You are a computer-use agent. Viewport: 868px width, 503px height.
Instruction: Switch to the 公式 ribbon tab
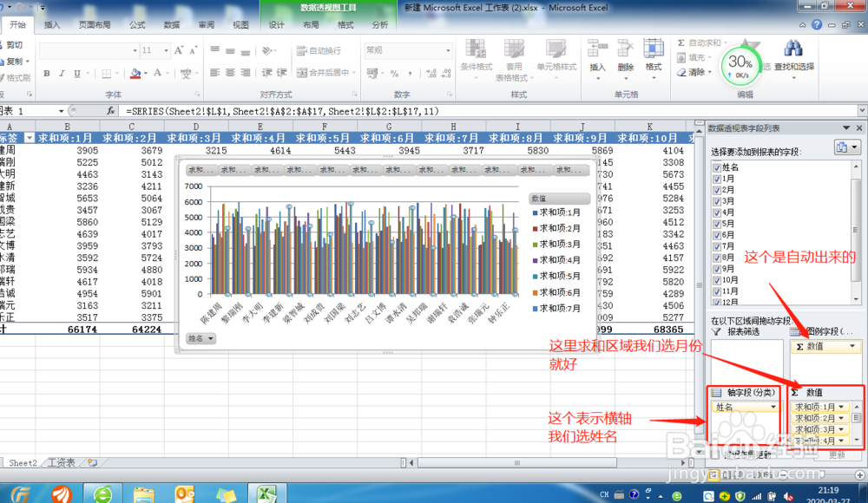137,25
